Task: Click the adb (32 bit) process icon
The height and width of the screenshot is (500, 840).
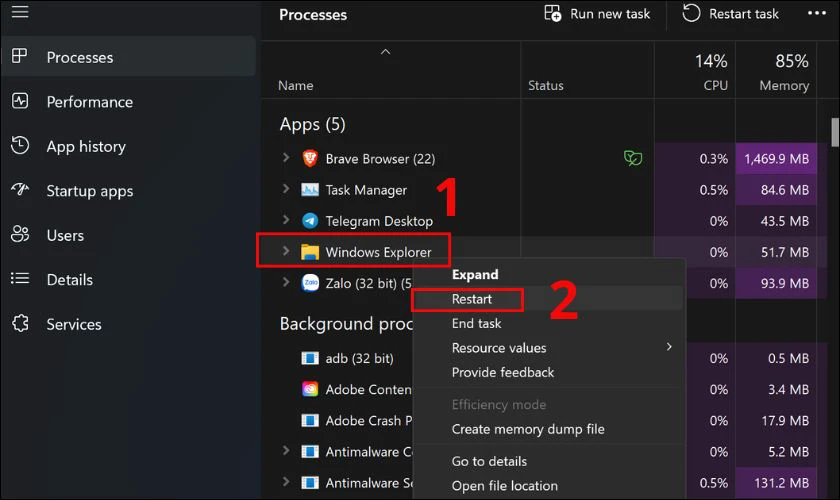Action: (x=310, y=358)
